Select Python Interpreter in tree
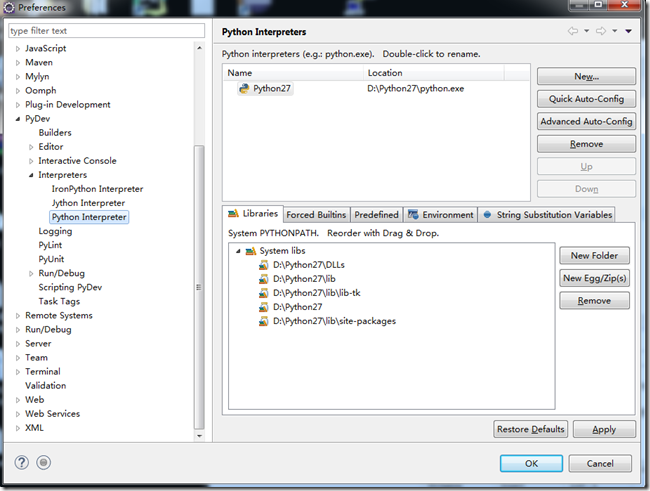This screenshot has width=650, height=491. pos(89,217)
